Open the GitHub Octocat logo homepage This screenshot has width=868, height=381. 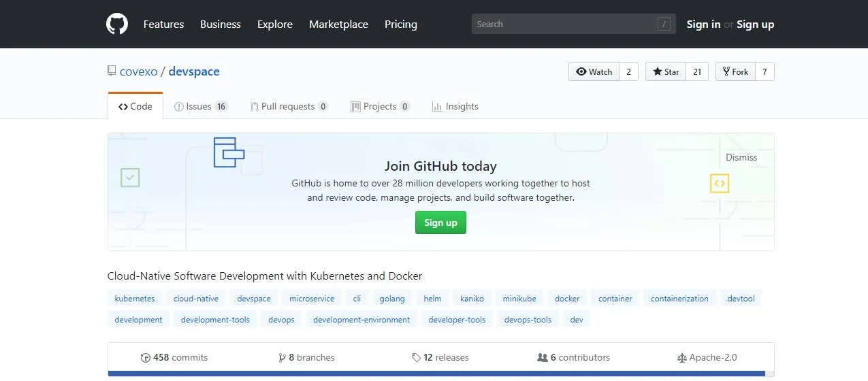point(117,24)
